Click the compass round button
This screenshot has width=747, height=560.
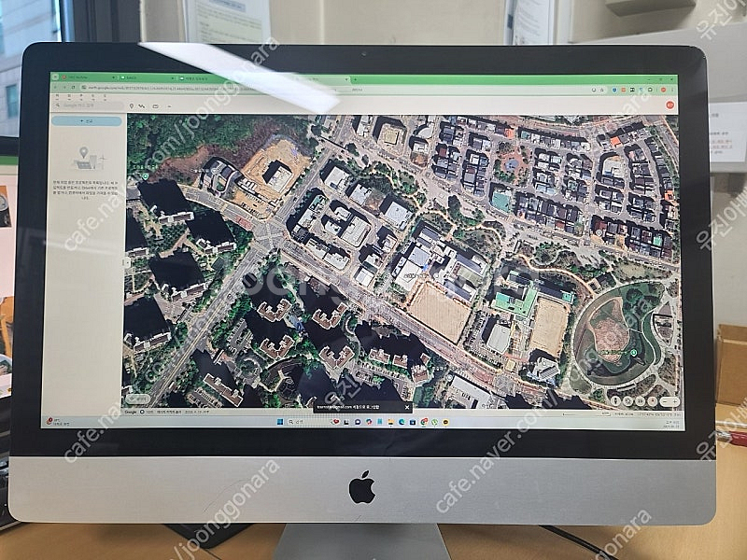pos(653,401)
